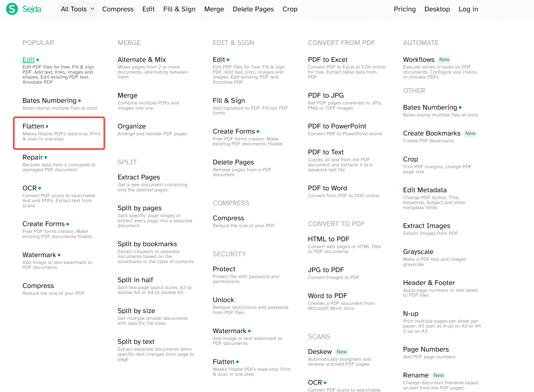Open the Protect tool under Security
The image size is (534, 392).
coord(224,269)
